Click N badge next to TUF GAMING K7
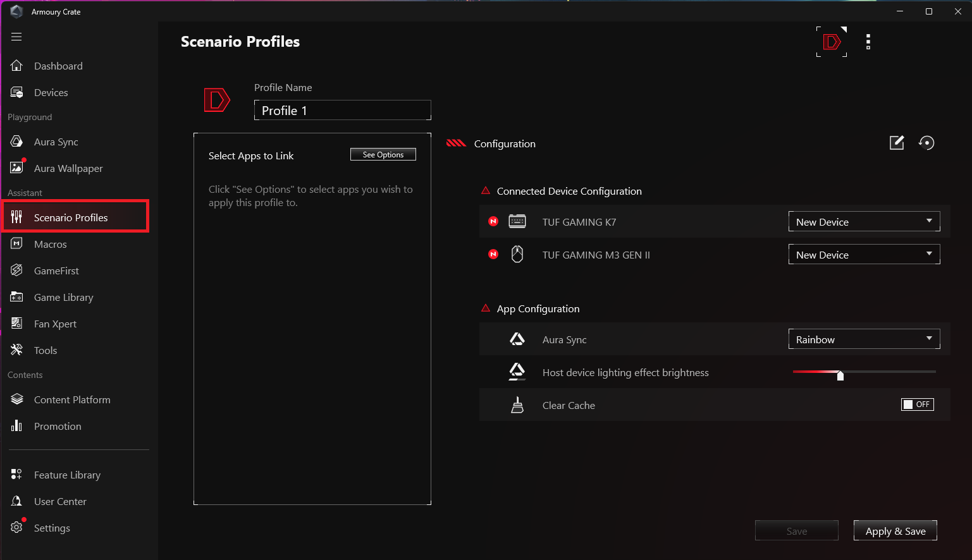The image size is (972, 560). (493, 221)
